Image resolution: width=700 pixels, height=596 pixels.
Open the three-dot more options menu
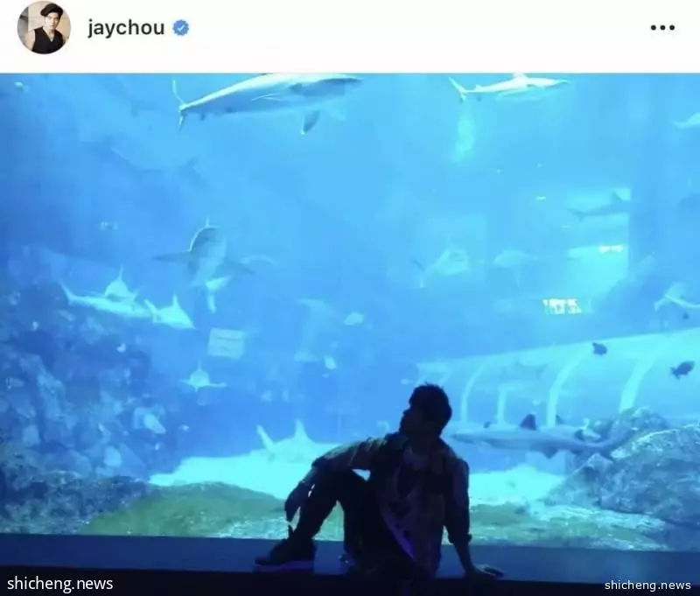click(x=662, y=28)
